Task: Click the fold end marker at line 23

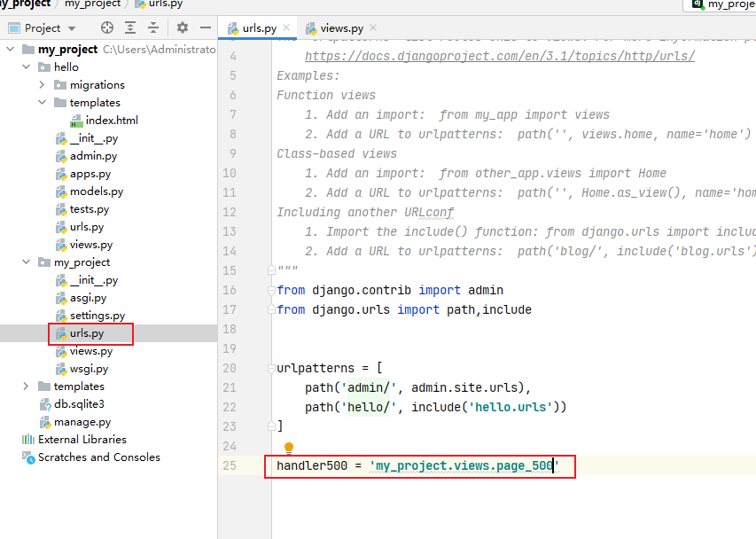Action: coord(271,427)
